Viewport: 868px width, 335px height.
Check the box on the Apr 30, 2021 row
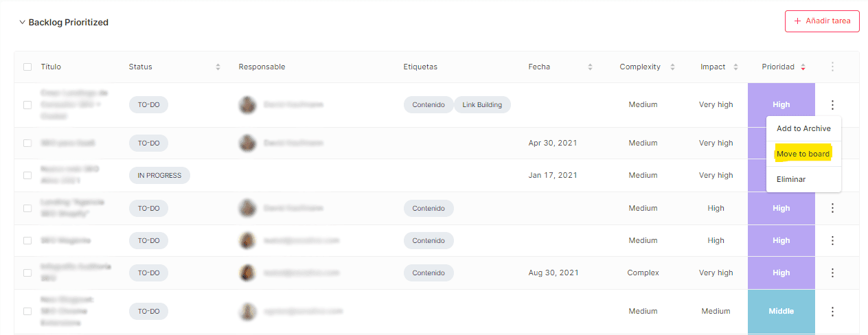pos(27,143)
